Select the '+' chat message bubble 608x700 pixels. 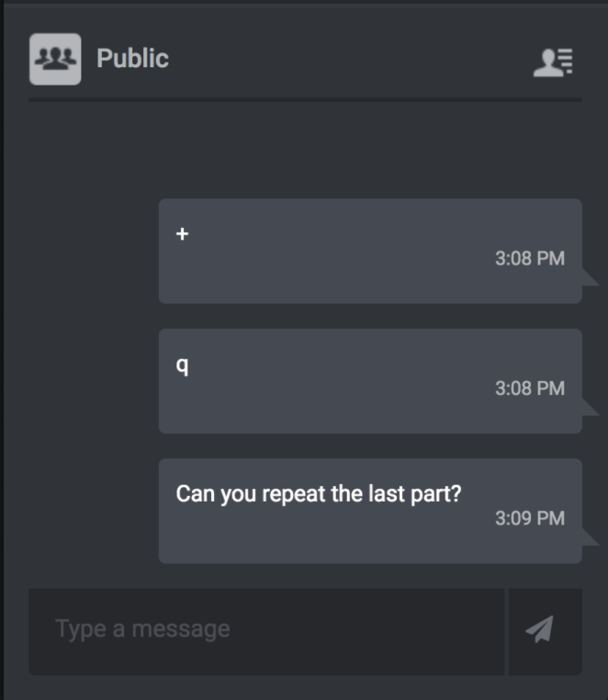point(370,251)
